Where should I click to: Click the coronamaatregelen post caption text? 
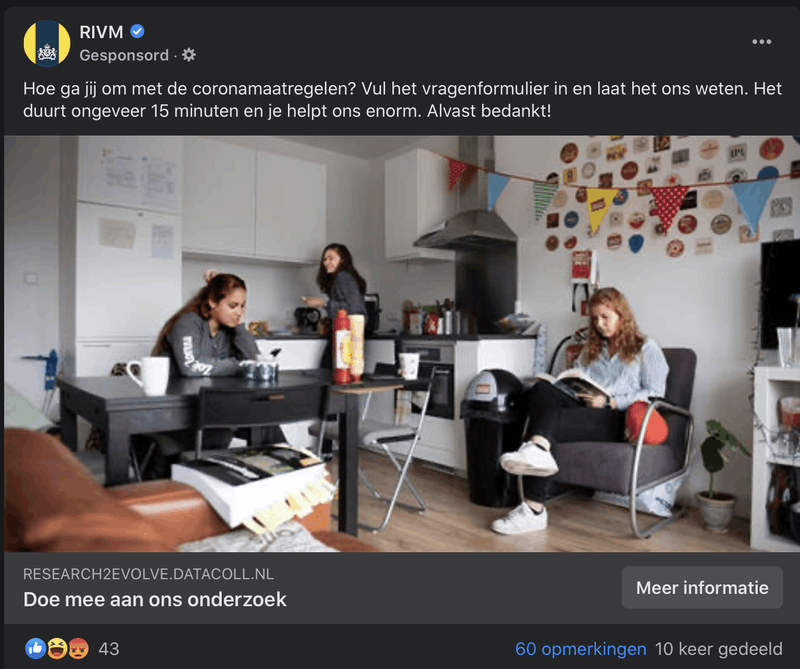[402, 100]
